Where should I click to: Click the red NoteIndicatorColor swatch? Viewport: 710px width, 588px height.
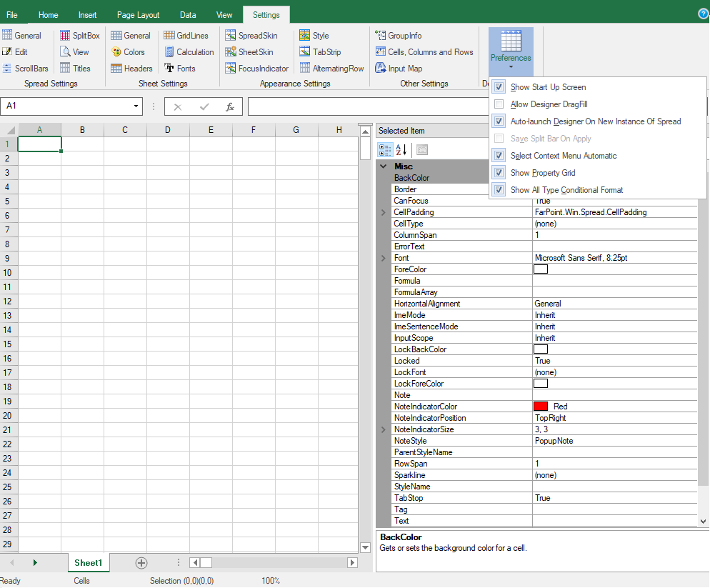pyautogui.click(x=541, y=407)
